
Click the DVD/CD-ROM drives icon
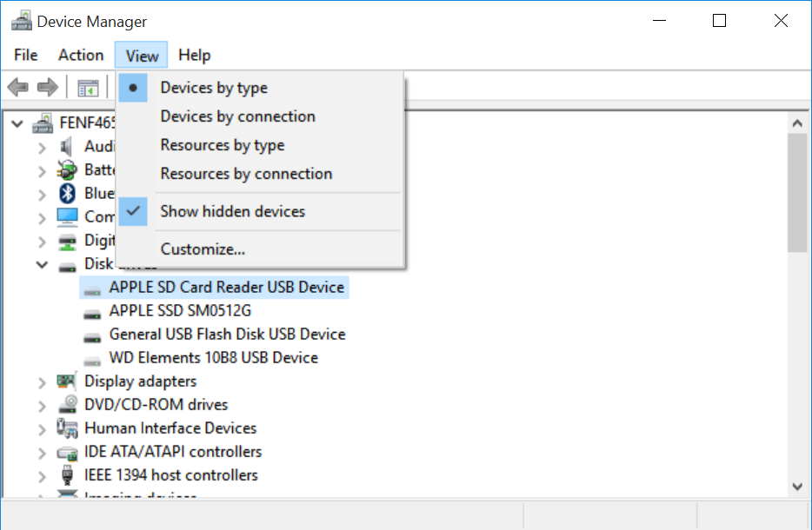pos(67,405)
